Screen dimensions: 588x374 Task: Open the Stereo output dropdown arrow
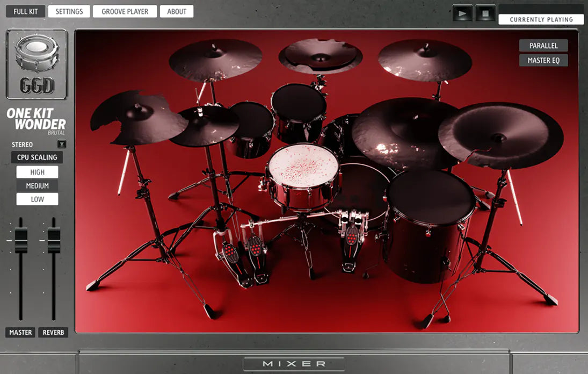[x=62, y=144]
